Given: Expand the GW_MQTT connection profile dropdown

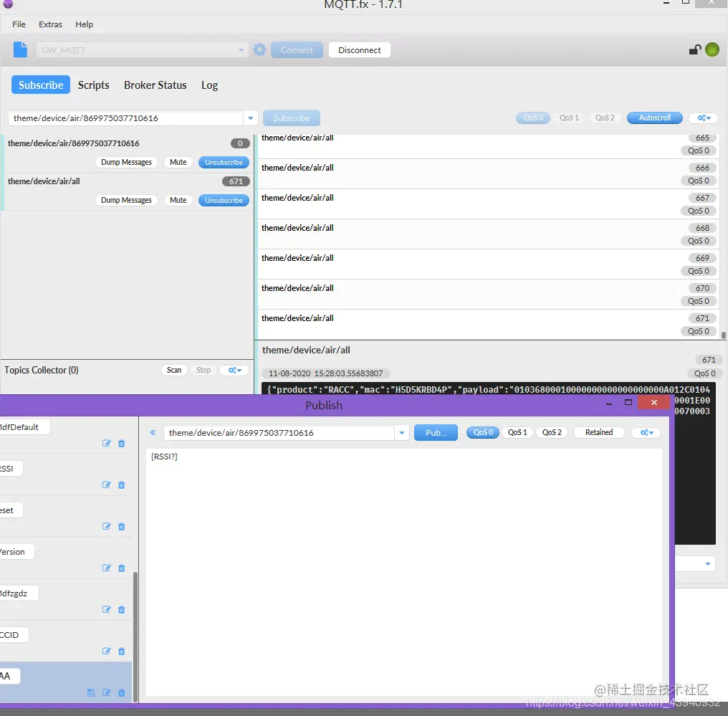Looking at the screenshot, I should pos(241,49).
